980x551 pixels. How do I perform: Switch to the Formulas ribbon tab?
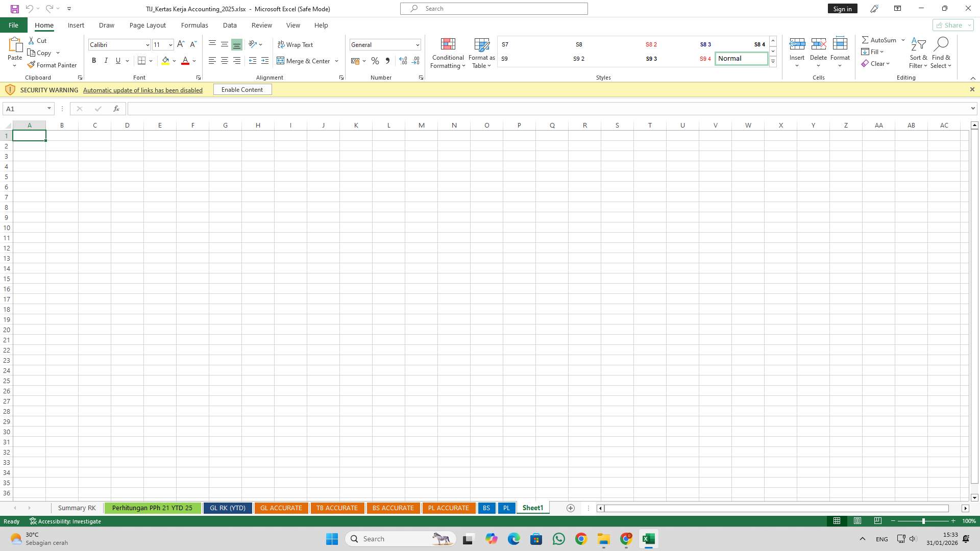coord(194,25)
